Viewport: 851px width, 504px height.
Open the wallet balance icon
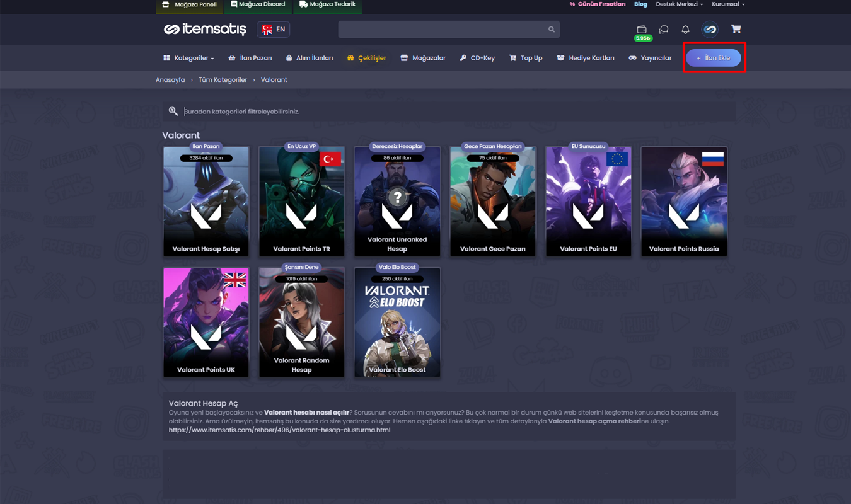(642, 30)
